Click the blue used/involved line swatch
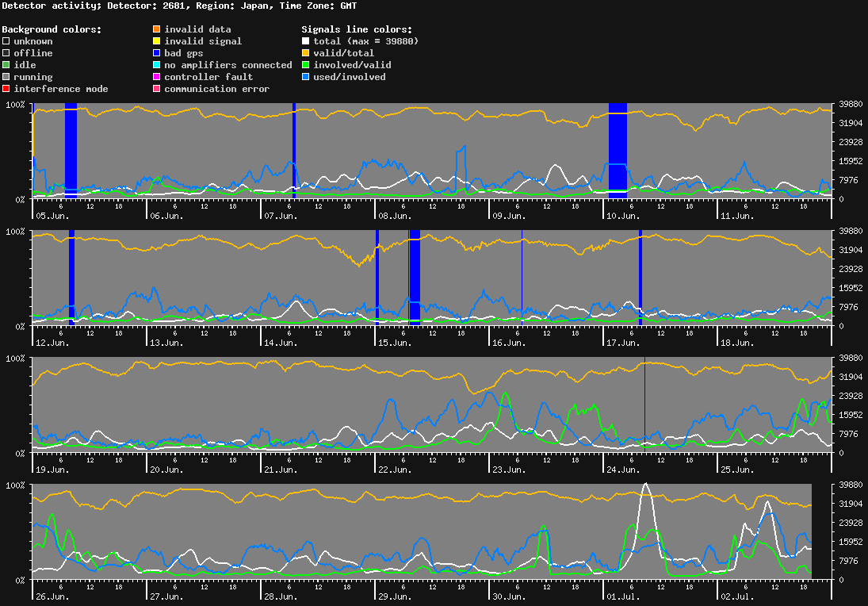The width and height of the screenshot is (868, 606). click(305, 76)
